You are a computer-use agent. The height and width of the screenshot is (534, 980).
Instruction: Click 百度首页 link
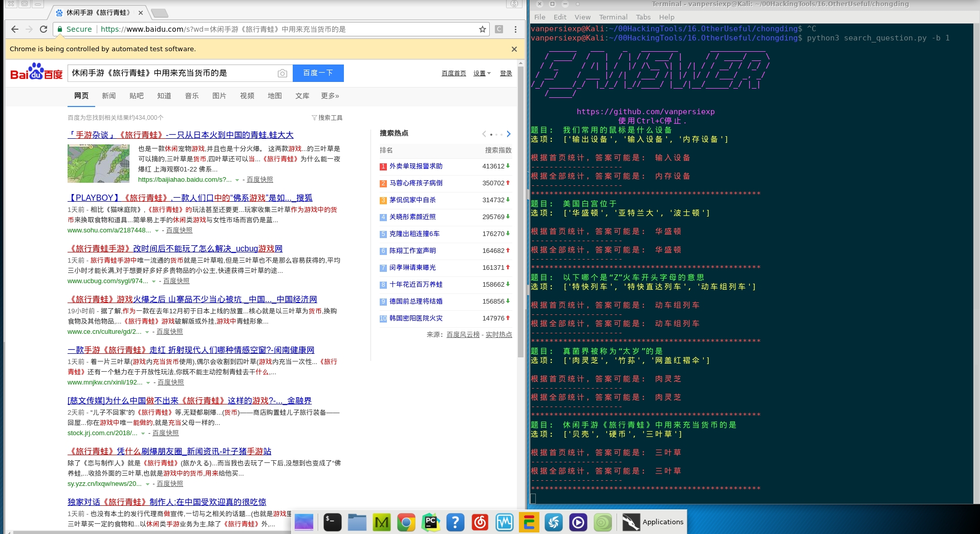(x=453, y=74)
